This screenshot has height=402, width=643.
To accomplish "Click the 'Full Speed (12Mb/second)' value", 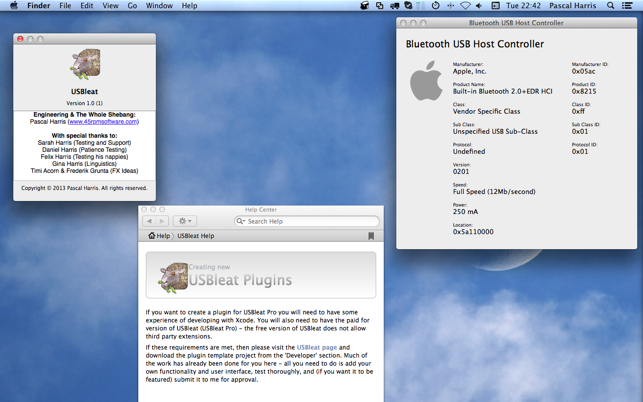I will tap(494, 191).
